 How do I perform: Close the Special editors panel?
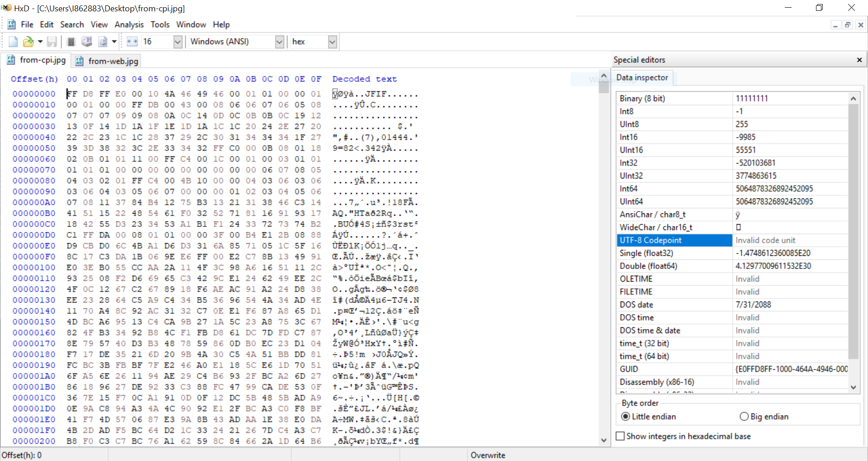coord(859,60)
